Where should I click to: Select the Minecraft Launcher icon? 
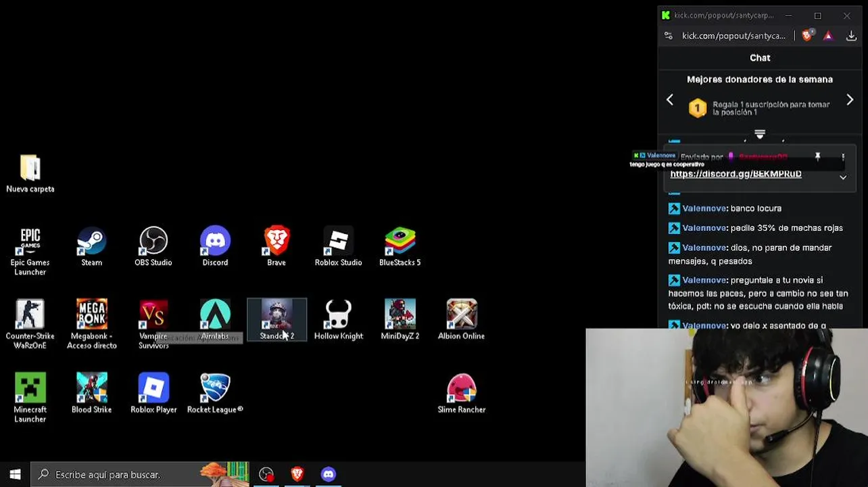30,398
